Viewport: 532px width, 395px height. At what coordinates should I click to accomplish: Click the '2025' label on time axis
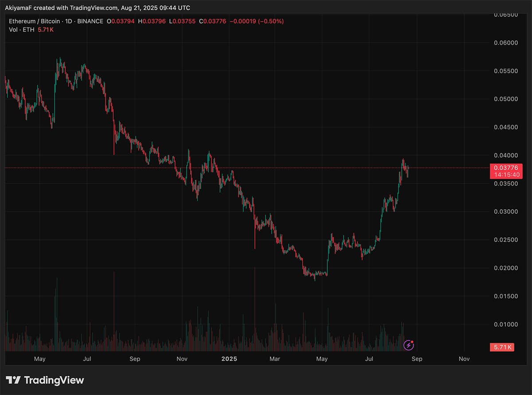pyautogui.click(x=229, y=359)
